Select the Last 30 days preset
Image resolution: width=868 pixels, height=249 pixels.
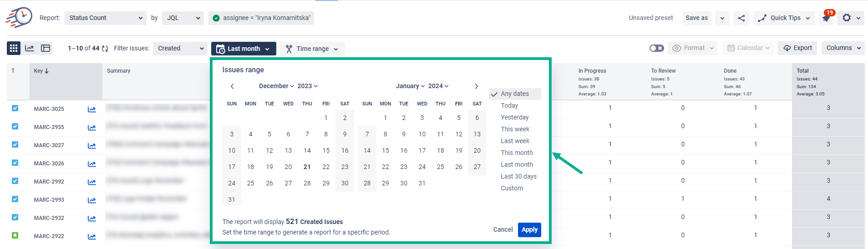(x=518, y=176)
